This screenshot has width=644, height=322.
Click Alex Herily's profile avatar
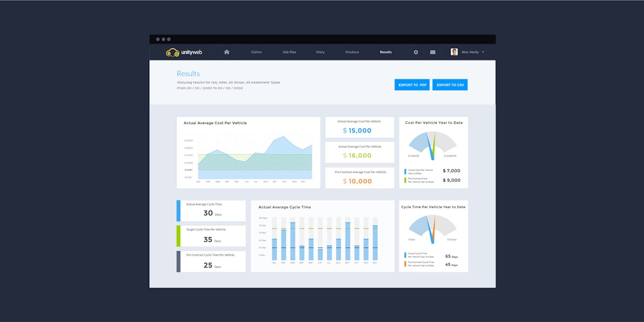[x=454, y=52]
